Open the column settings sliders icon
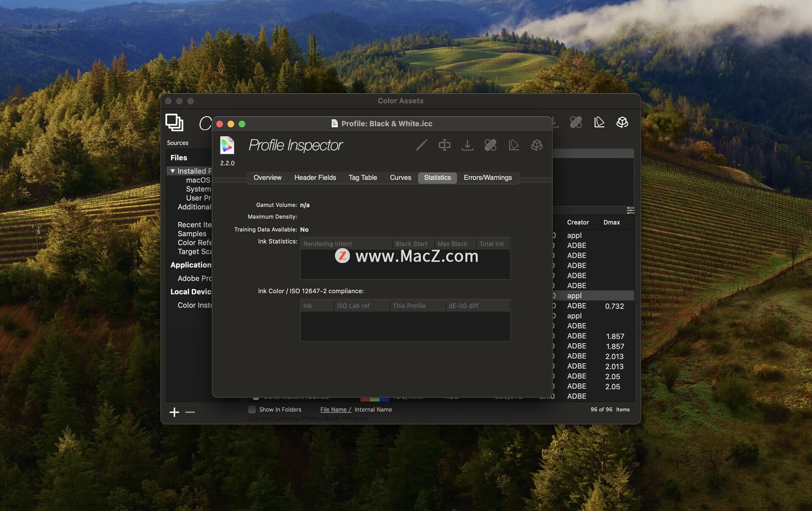This screenshot has width=812, height=511. click(x=630, y=210)
